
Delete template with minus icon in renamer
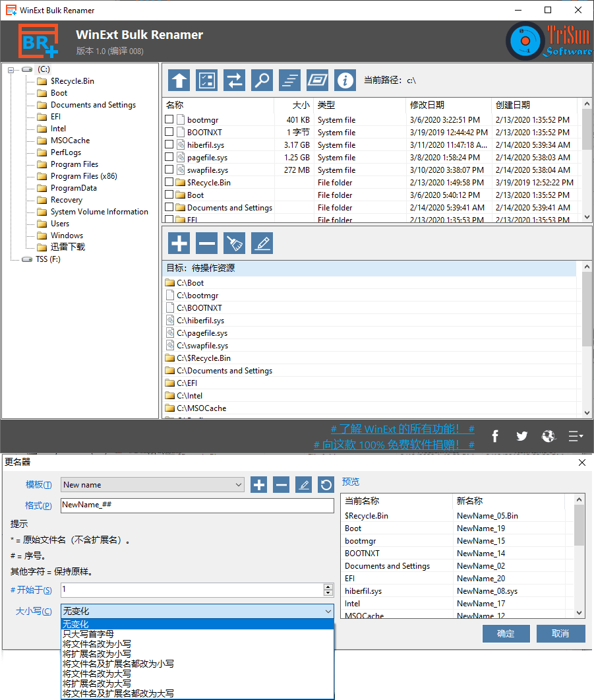coord(282,485)
